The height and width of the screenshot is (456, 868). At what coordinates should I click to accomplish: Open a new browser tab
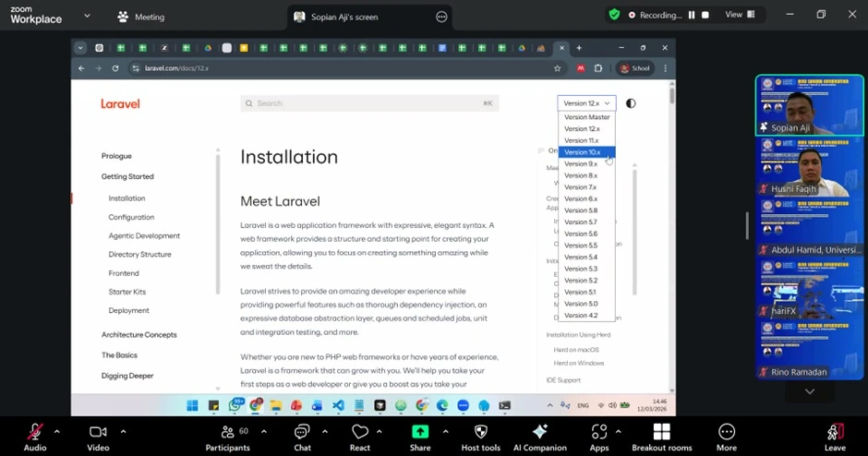[579, 48]
